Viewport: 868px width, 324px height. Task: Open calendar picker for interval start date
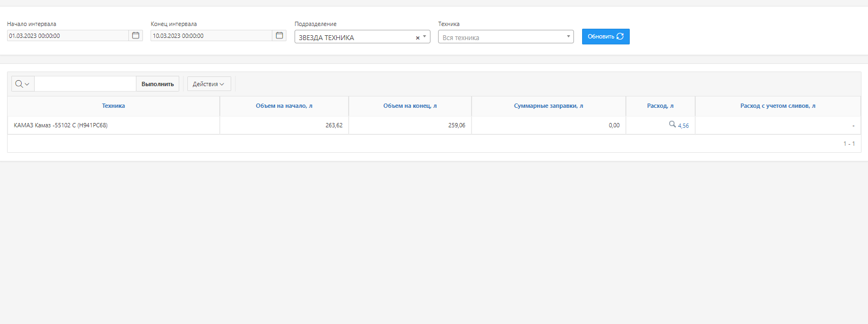(x=135, y=36)
